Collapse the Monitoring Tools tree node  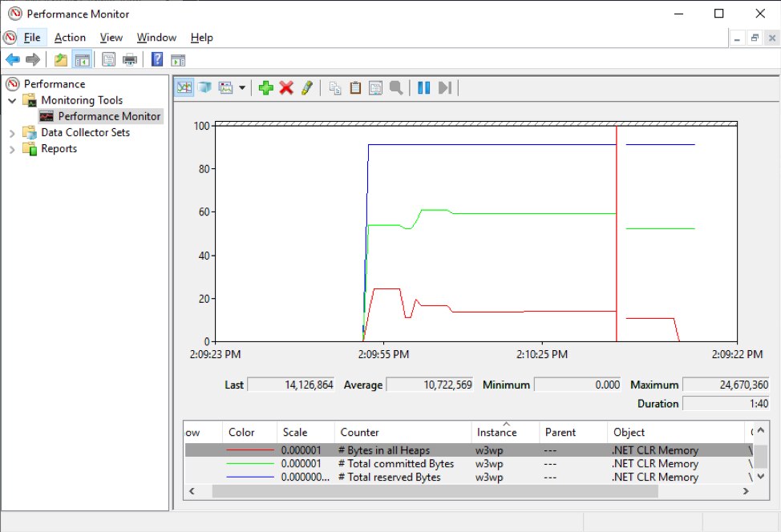click(x=14, y=99)
